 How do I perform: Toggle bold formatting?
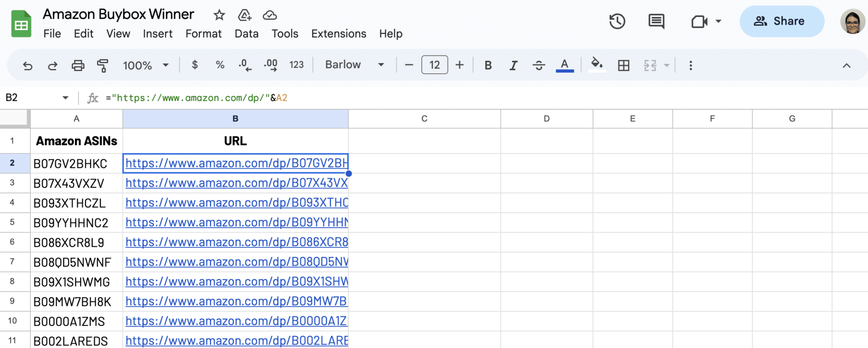pyautogui.click(x=488, y=65)
